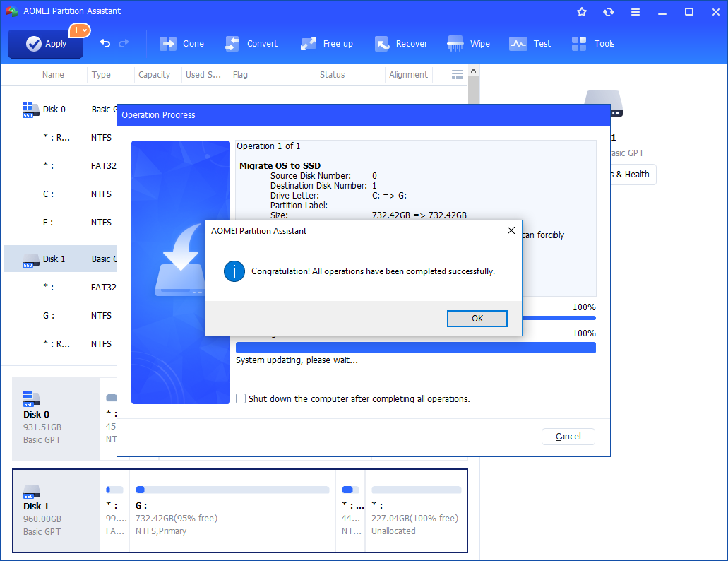
Task: Click OK in the success message dialog
Action: 477,319
